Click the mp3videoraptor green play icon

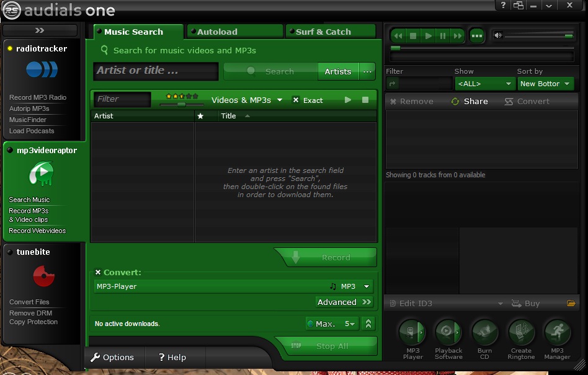tap(42, 174)
